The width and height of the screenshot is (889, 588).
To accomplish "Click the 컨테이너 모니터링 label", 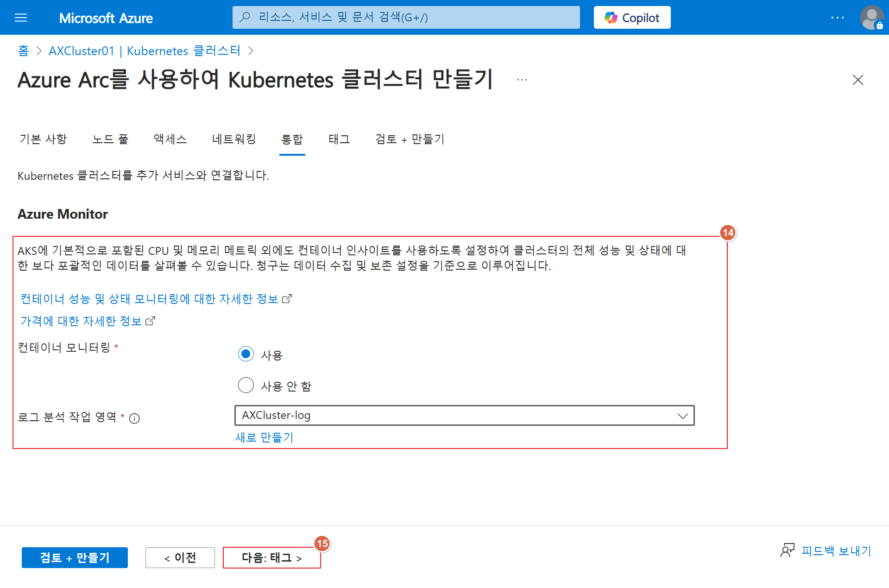I will [x=64, y=348].
